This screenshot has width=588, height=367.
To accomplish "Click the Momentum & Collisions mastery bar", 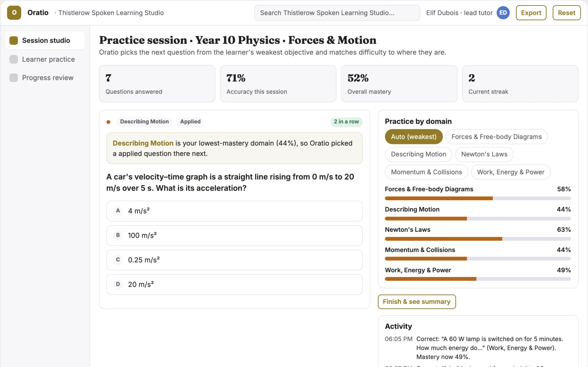I will click(478, 259).
